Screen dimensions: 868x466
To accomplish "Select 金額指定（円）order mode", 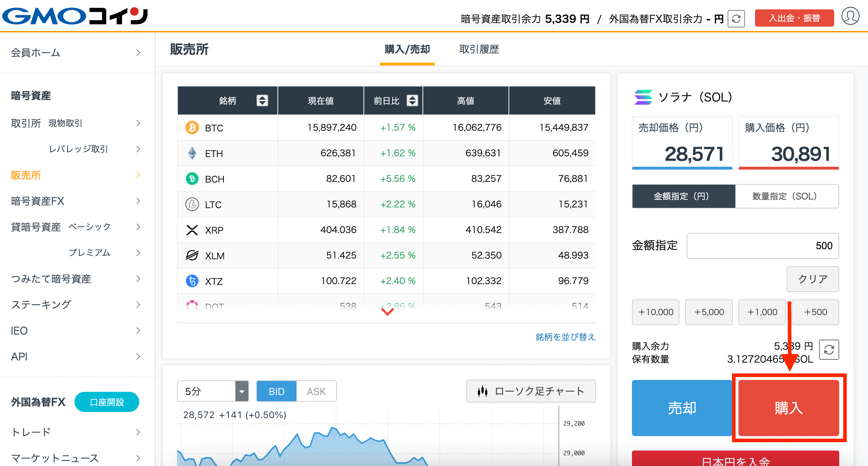I will pyautogui.click(x=684, y=196).
